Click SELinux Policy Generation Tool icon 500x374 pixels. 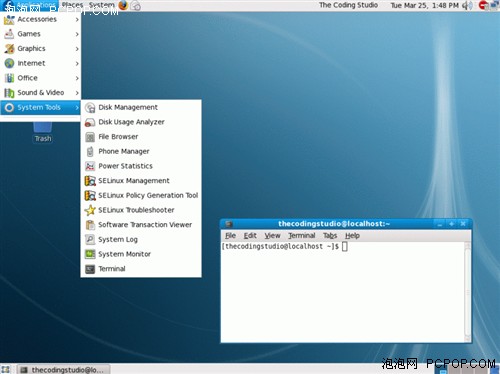click(x=90, y=196)
